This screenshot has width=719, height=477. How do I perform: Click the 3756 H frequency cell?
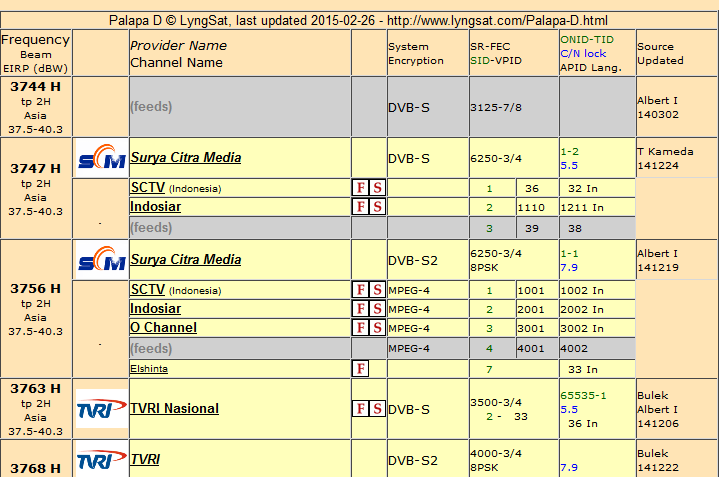click(36, 309)
